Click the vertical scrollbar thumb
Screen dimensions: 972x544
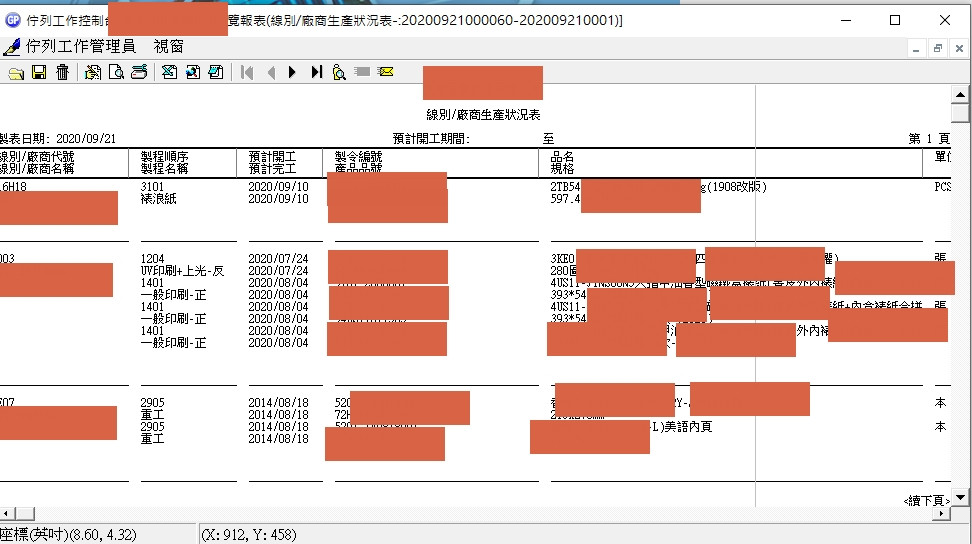point(960,113)
